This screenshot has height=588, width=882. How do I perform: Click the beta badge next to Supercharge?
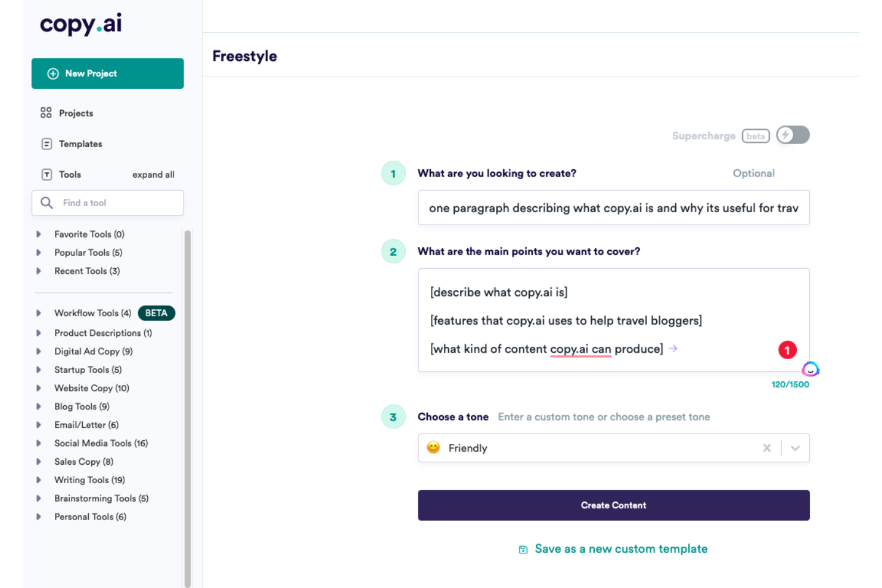756,136
